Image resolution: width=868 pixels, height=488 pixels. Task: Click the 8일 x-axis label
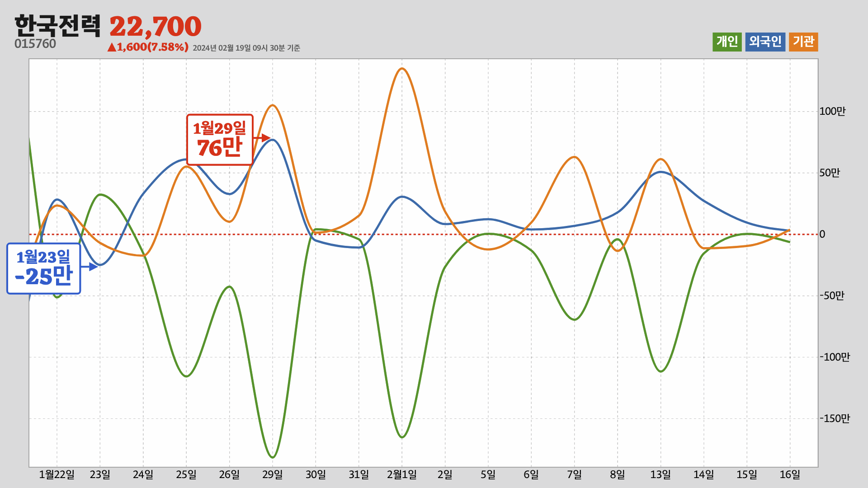point(618,474)
